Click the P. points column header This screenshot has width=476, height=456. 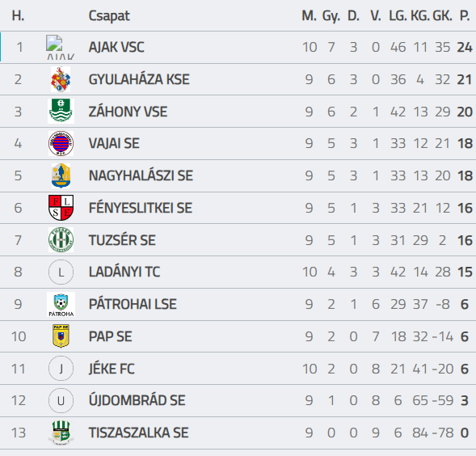click(x=465, y=16)
